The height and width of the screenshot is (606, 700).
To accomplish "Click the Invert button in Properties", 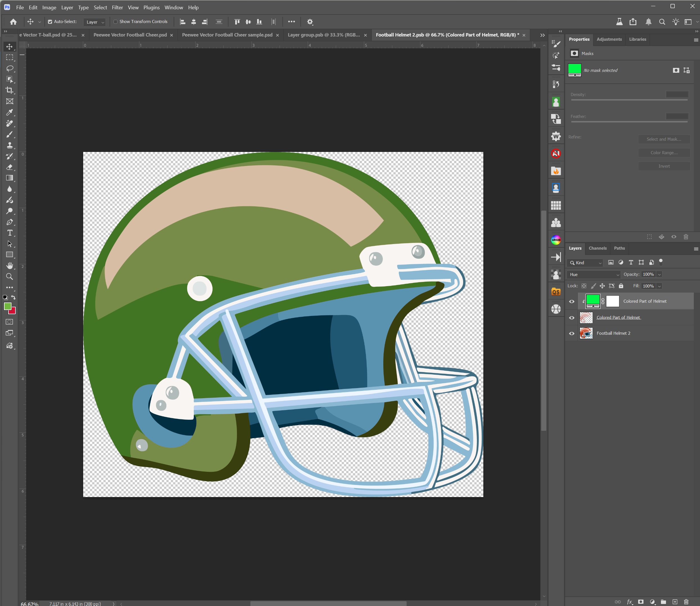I will click(664, 166).
